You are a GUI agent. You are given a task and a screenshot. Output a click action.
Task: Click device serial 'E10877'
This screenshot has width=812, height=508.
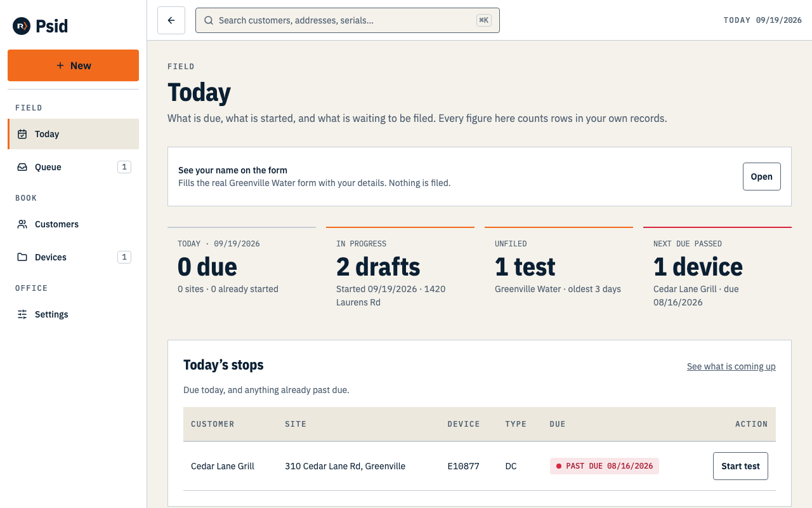tap(464, 466)
